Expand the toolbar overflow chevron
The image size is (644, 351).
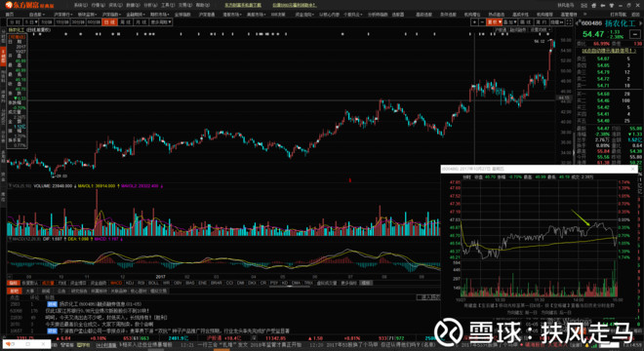584,15
